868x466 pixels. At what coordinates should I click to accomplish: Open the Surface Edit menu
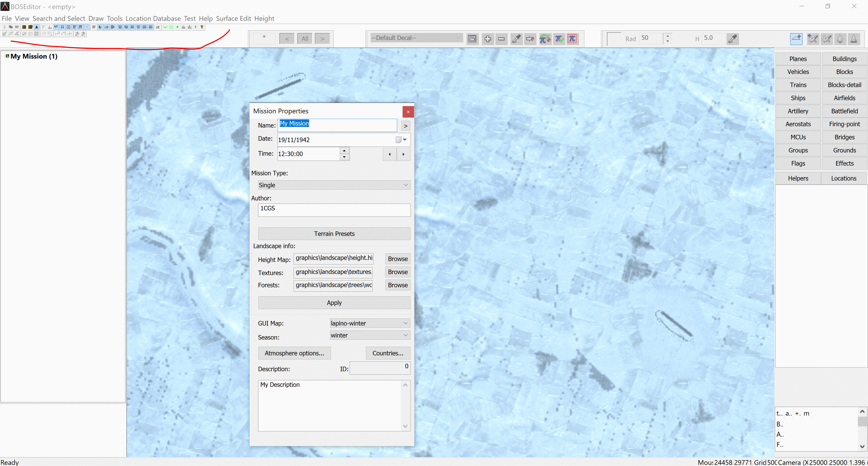[233, 19]
